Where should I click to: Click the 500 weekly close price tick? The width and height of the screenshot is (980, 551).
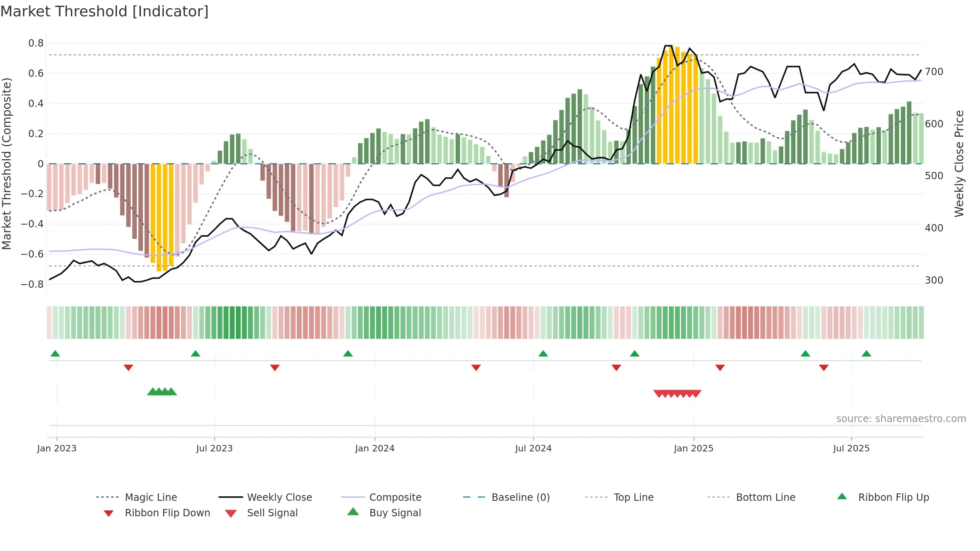pyautogui.click(x=934, y=176)
